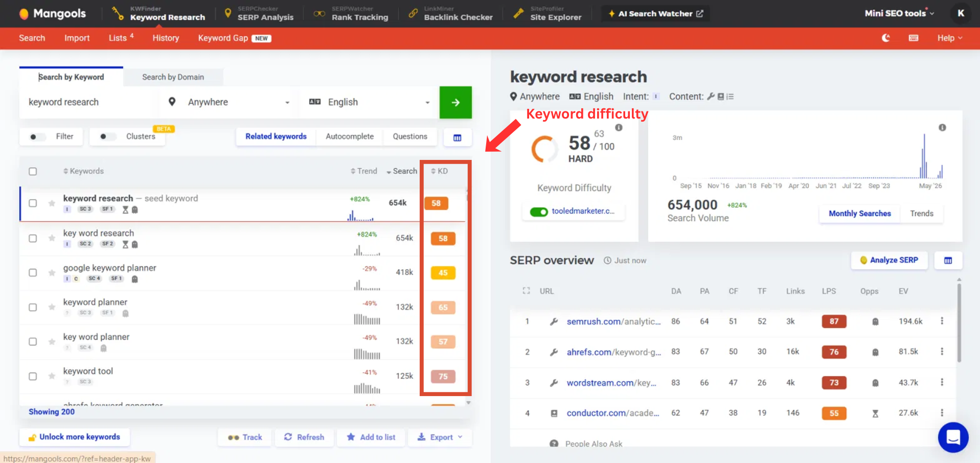Disable the tooledmarketer domain toggle
This screenshot has width=980, height=463.
point(539,212)
